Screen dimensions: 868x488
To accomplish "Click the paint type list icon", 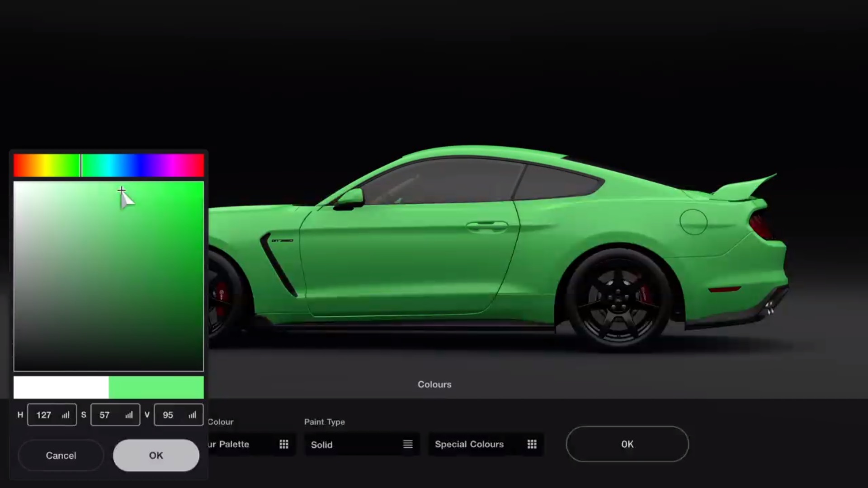I will pos(407,444).
